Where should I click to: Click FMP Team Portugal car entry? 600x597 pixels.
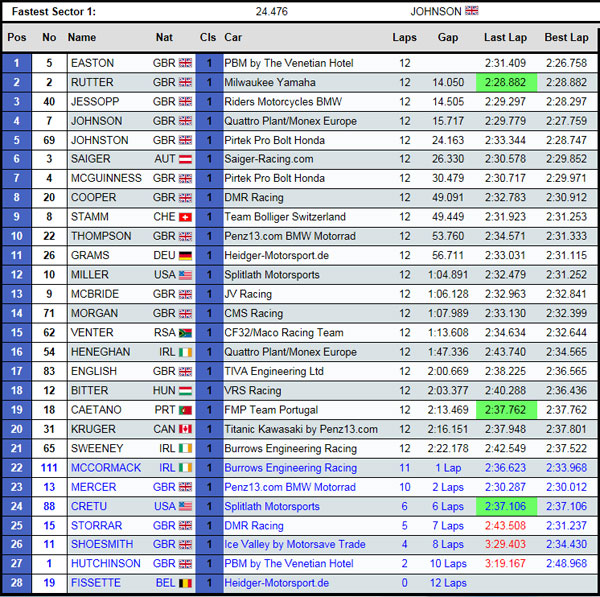click(x=271, y=410)
